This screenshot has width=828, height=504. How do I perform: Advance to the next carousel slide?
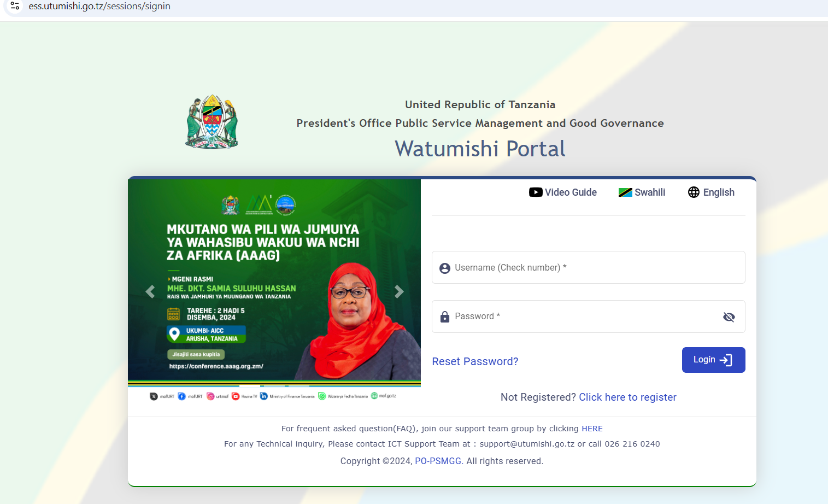(399, 292)
